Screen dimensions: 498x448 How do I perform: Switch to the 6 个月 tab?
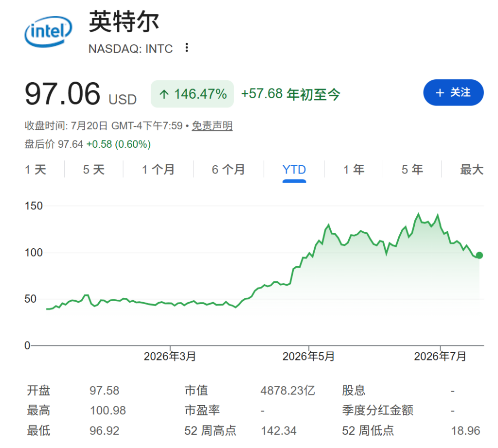pyautogui.click(x=229, y=170)
